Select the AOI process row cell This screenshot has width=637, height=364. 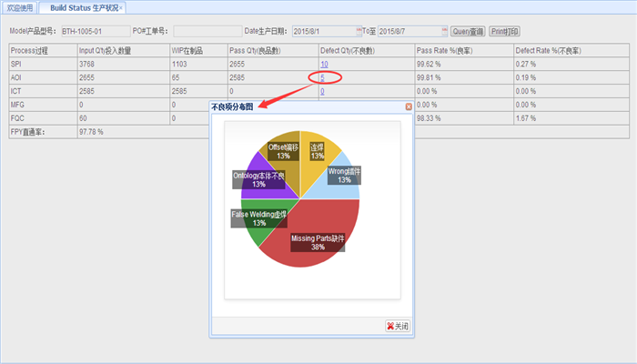43,77
